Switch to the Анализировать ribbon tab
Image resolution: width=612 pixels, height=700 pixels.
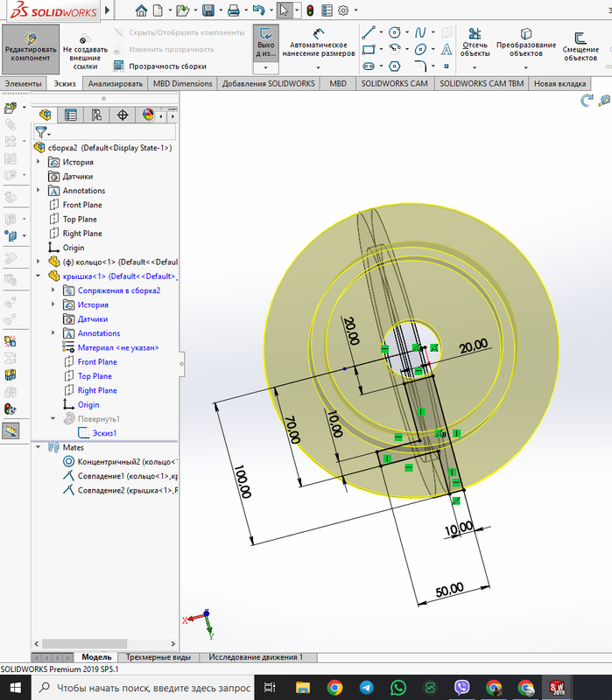[x=115, y=84]
